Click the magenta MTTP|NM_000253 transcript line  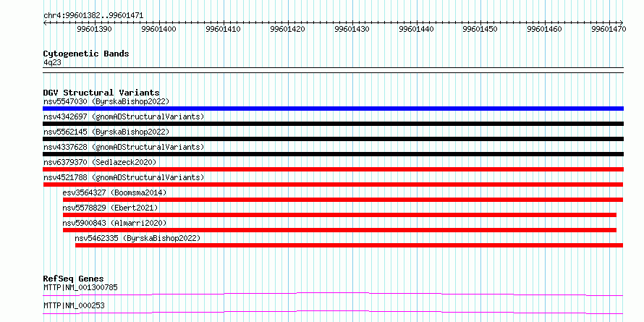pos(333,312)
